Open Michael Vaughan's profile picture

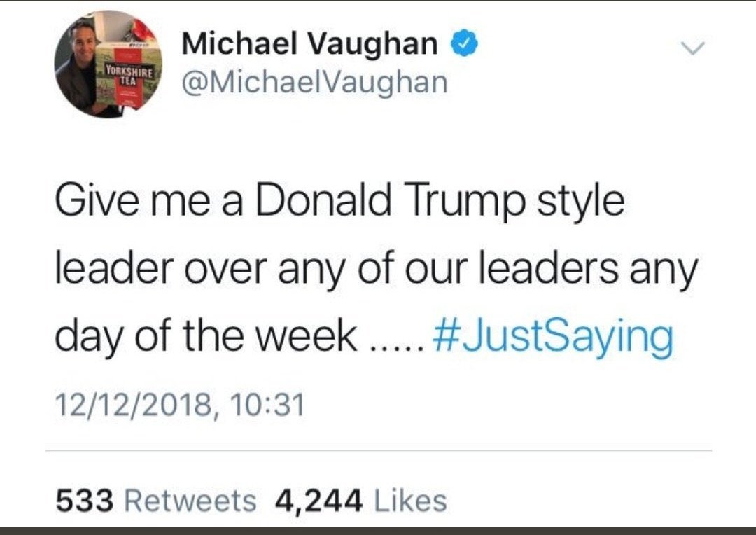(x=108, y=64)
